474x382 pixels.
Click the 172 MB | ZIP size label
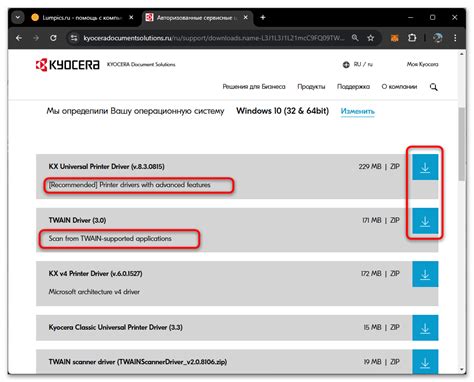click(x=380, y=274)
